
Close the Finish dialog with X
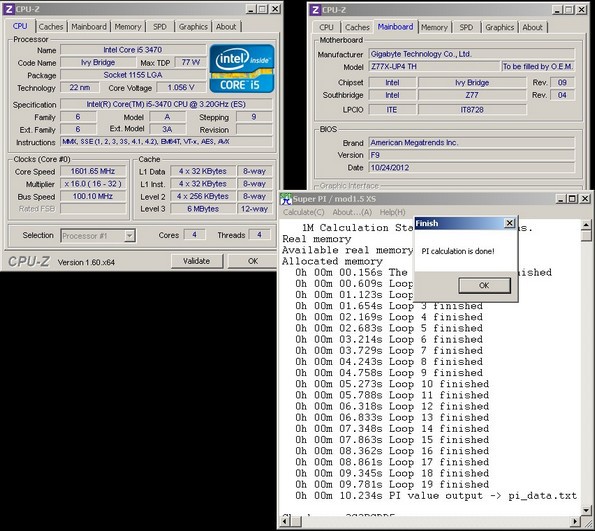point(510,223)
